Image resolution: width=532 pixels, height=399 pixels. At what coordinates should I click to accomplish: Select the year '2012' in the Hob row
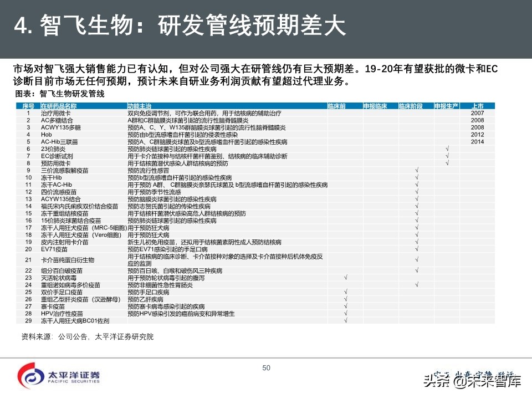477,134
